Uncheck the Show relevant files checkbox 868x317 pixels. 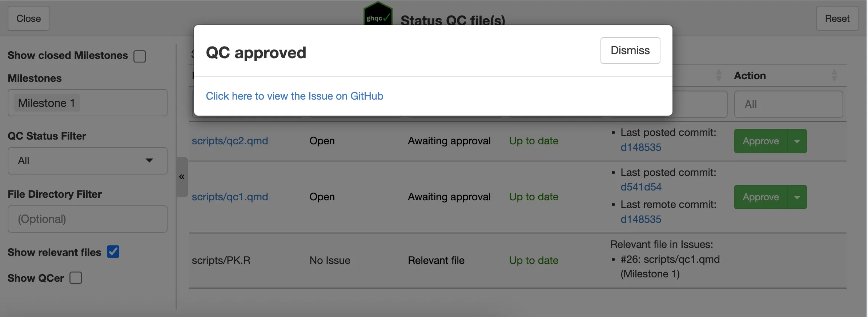[x=113, y=252]
